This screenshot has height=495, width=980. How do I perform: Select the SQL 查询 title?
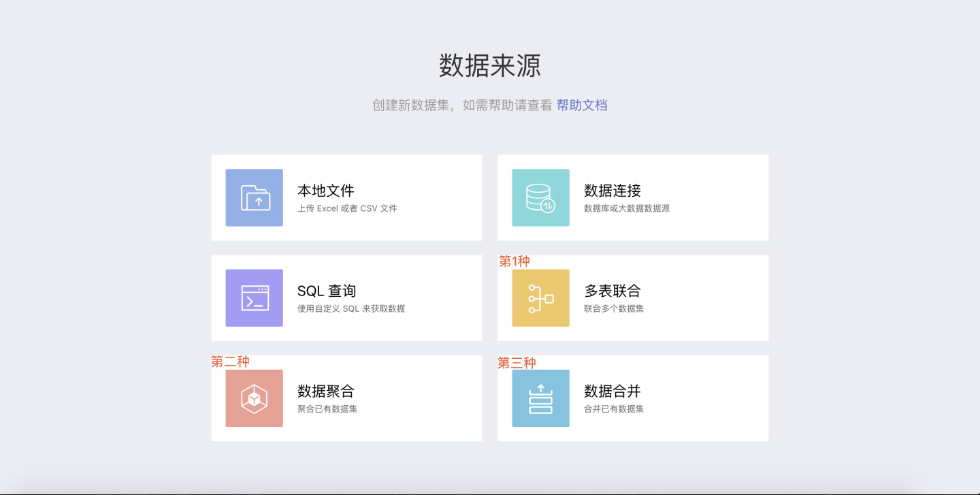(x=326, y=291)
